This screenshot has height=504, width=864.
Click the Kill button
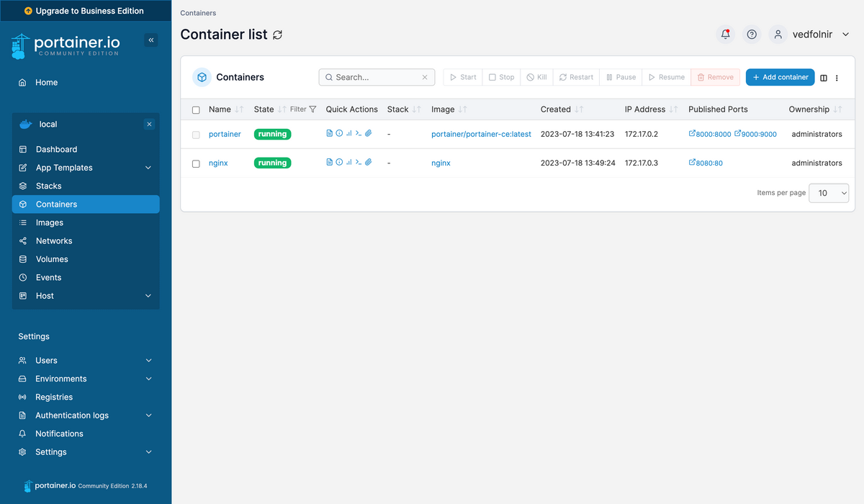(x=536, y=77)
